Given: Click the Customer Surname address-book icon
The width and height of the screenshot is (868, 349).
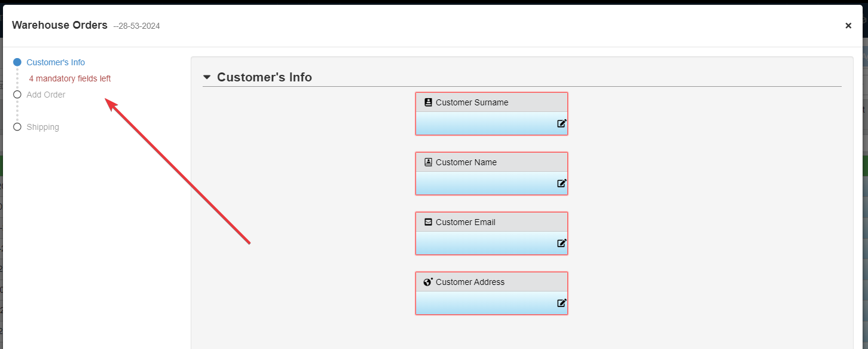Looking at the screenshot, I should (x=428, y=102).
